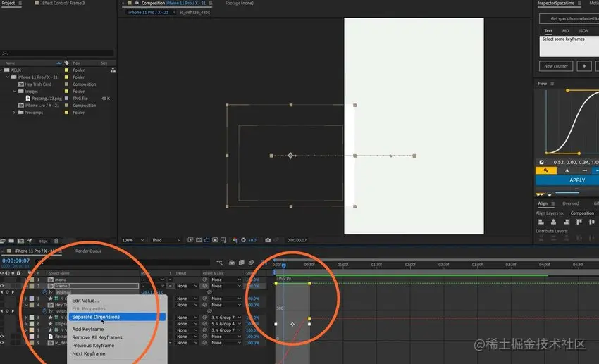599x364 pixels.
Task: Toggle the Position stopwatch under Frame 3
Action: (x=45, y=292)
